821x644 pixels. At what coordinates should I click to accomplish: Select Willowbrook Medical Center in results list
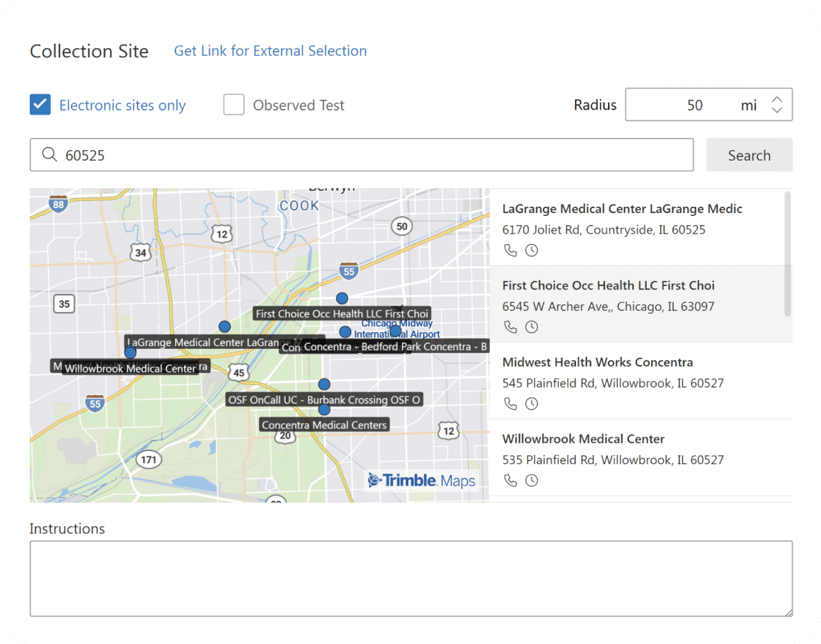(x=641, y=457)
